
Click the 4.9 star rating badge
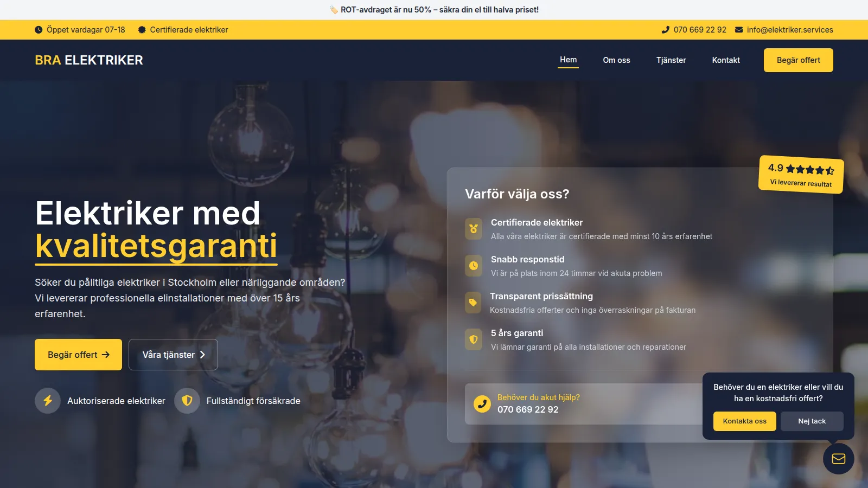coord(801,175)
